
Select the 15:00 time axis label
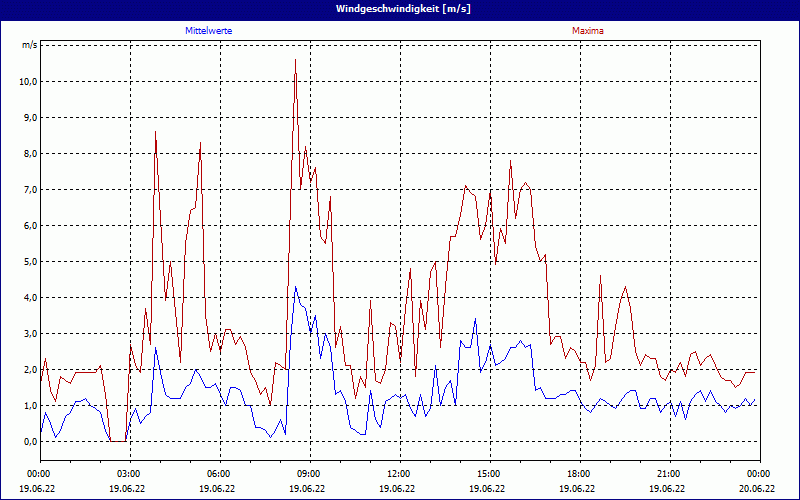point(488,473)
